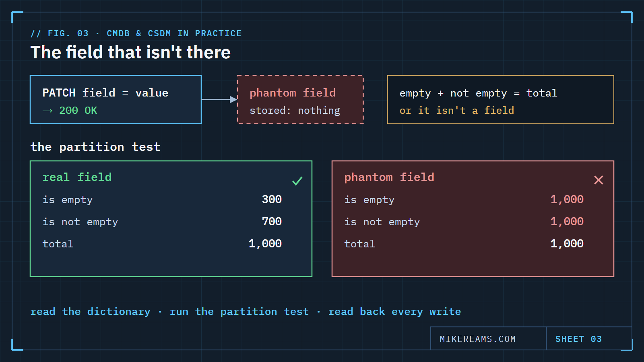Screen dimensions: 644x362
Task: Click the green checkmark icon in real field card
Action: coord(297,181)
